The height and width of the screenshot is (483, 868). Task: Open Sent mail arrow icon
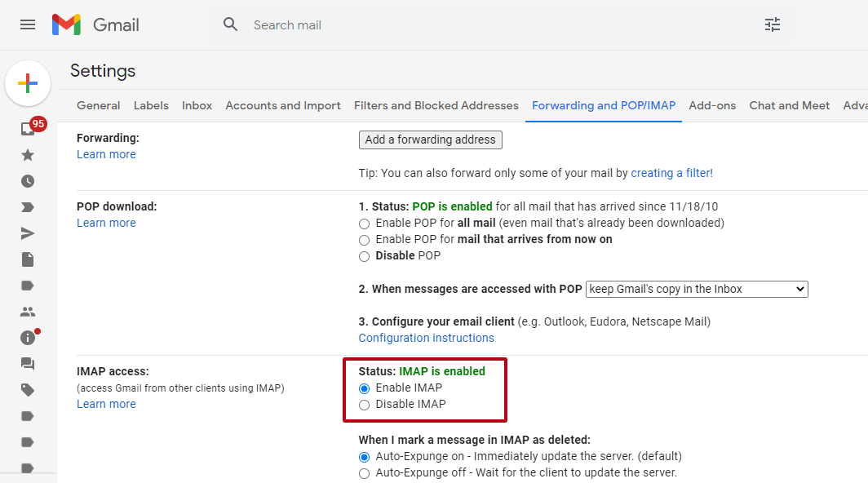click(x=28, y=233)
